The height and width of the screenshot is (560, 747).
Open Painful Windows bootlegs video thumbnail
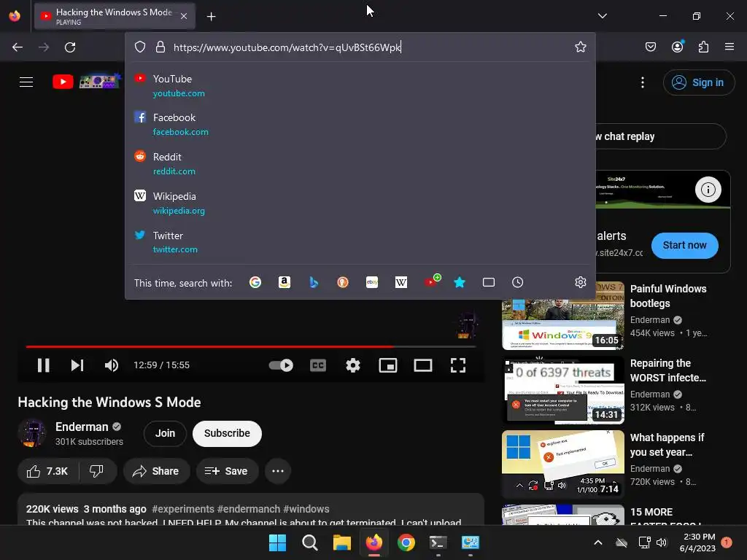coord(563,316)
